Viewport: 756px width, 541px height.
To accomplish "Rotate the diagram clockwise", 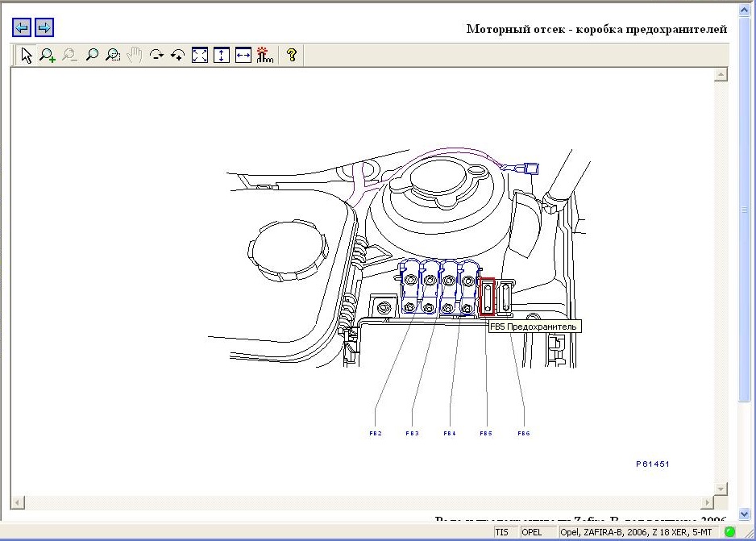I will [x=157, y=55].
